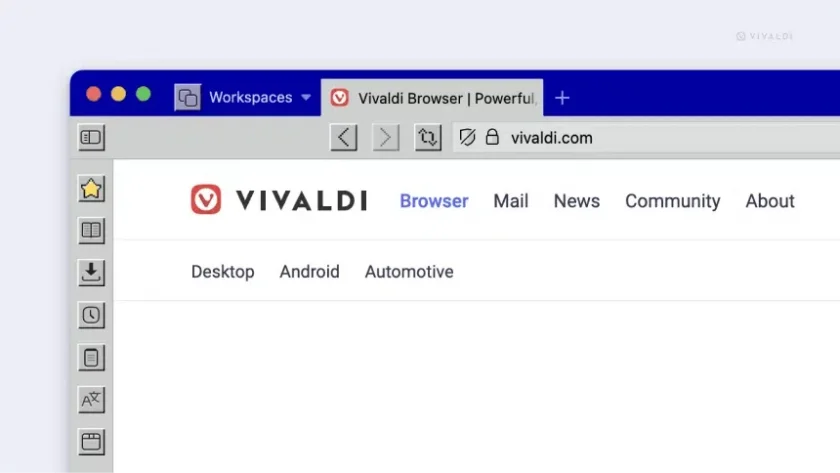Click the Vivaldi logo on the page
The image size is (840, 473).
279,200
